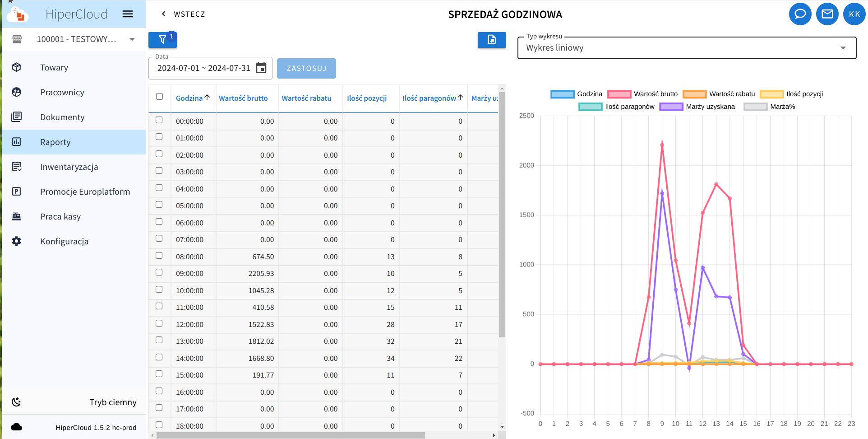Click the Dokumenty icon in sidebar

coord(17,117)
